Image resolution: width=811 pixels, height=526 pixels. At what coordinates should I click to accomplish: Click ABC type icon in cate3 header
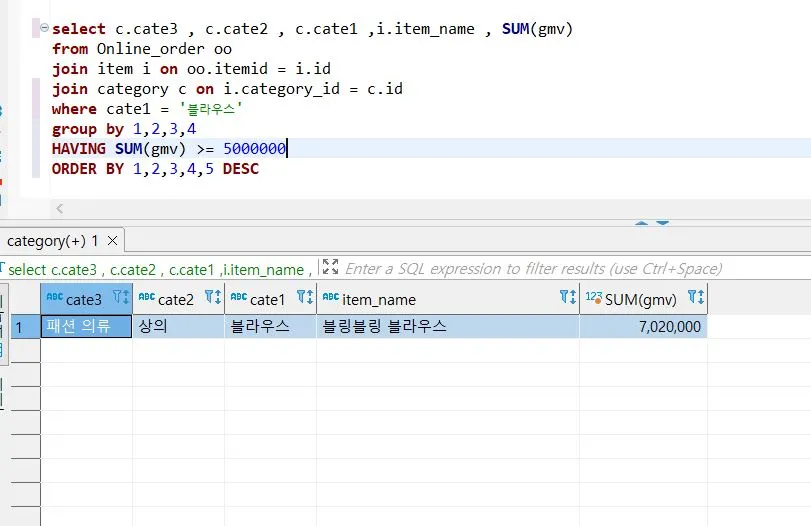point(55,296)
